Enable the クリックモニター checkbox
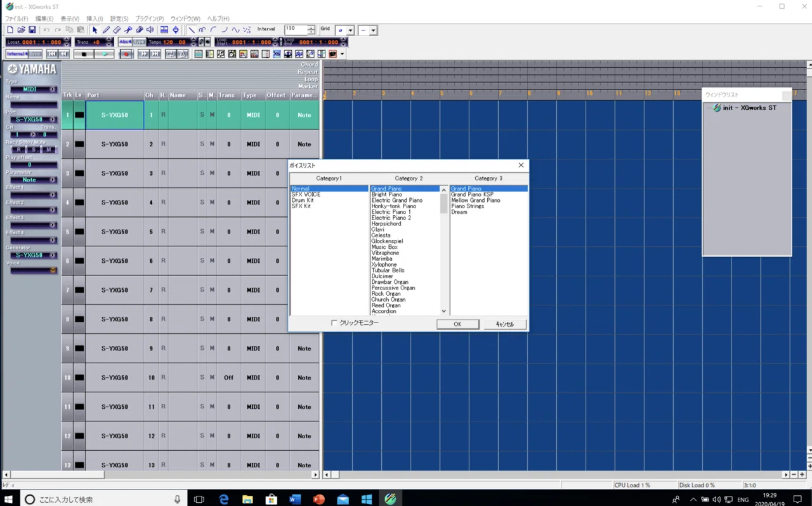The image size is (812, 506). pos(334,323)
